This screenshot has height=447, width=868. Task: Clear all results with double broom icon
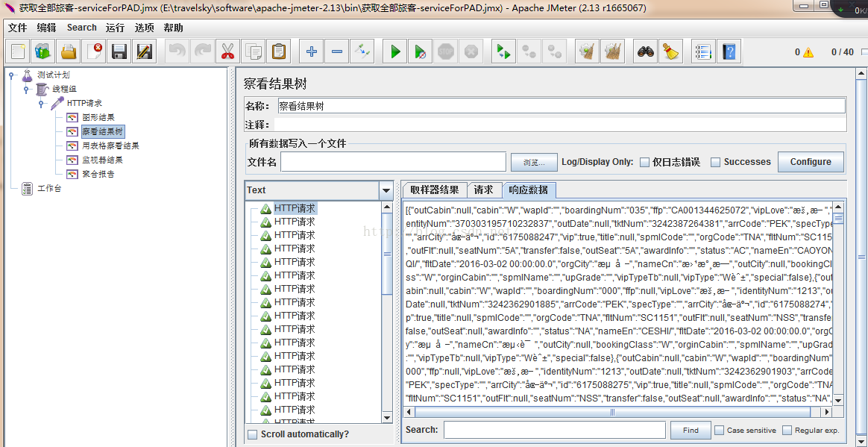[x=612, y=51]
